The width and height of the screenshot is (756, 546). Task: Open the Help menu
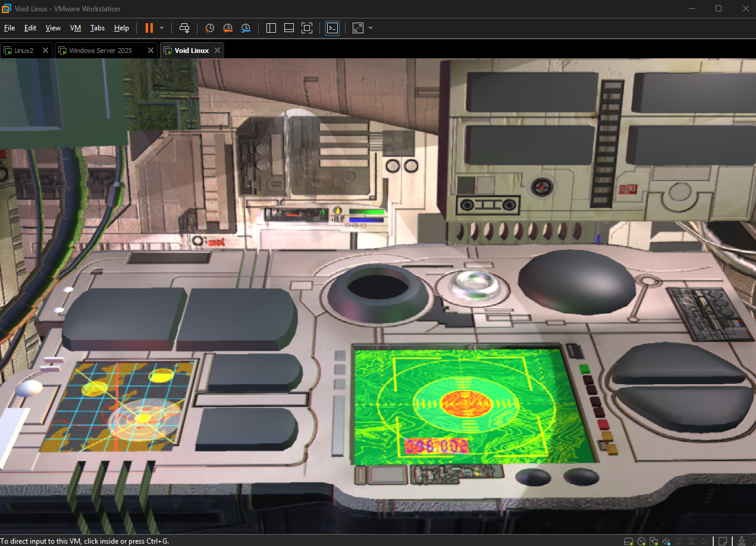pos(121,28)
